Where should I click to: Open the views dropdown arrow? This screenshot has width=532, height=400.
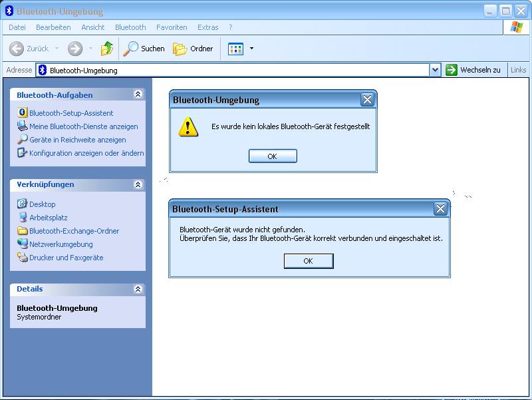pyautogui.click(x=251, y=48)
